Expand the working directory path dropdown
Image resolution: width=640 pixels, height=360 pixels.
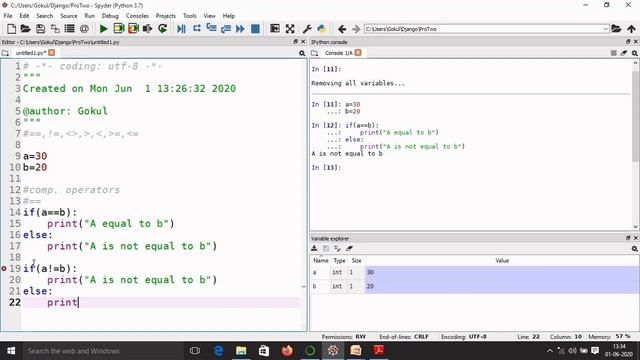pos(605,29)
